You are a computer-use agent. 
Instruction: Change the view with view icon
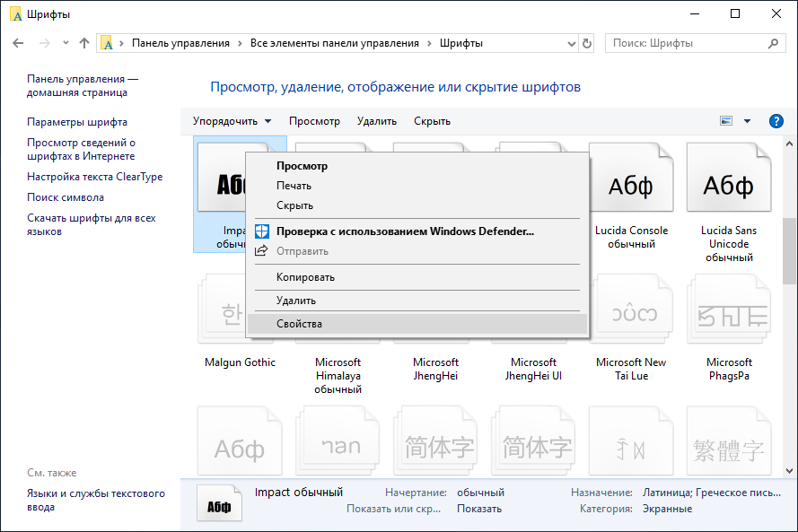pyautogui.click(x=726, y=121)
